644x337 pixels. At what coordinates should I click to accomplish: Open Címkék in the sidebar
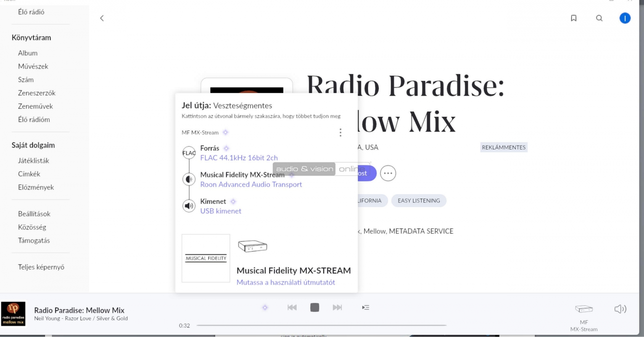click(29, 174)
